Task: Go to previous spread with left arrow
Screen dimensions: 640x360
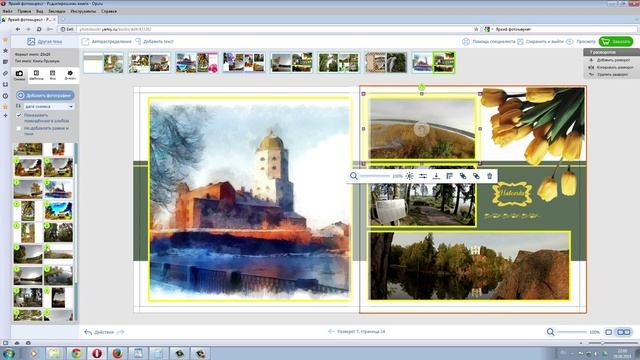Action: (331, 332)
